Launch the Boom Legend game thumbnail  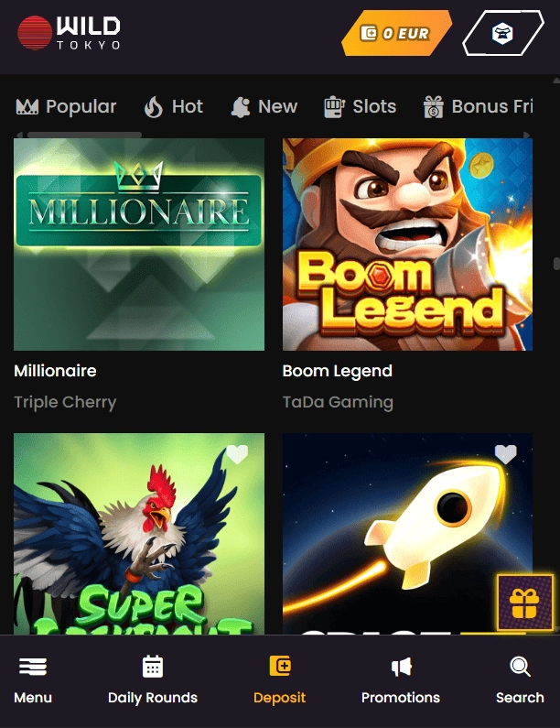[407, 244]
